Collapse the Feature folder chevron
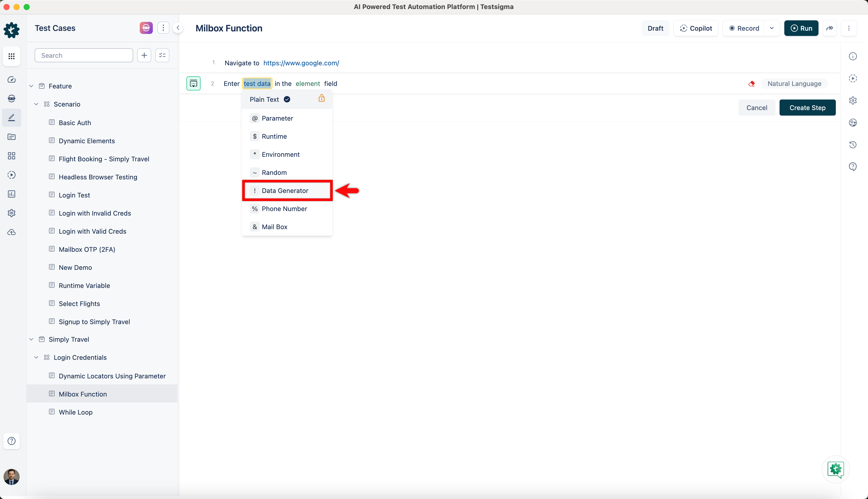 pyautogui.click(x=31, y=86)
